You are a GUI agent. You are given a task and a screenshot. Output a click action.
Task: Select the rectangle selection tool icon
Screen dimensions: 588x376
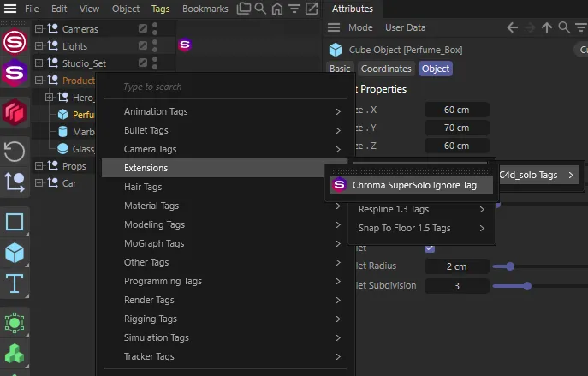point(15,222)
